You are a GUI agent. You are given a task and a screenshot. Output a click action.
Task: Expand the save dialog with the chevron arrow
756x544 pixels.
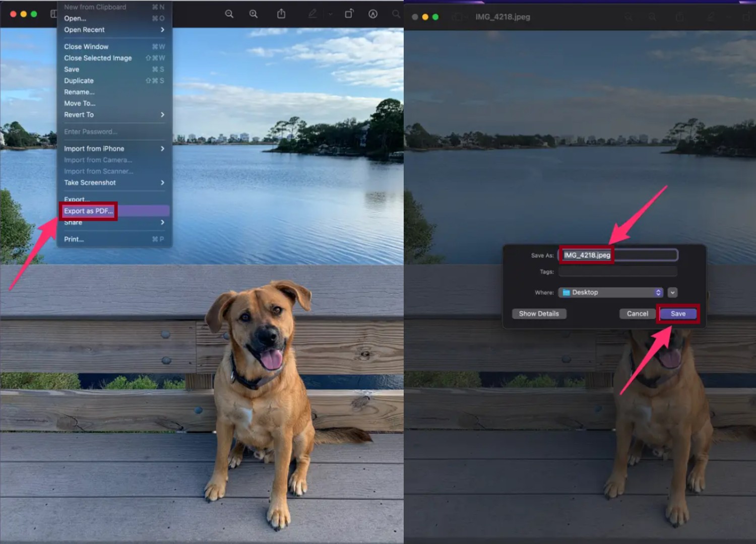672,292
